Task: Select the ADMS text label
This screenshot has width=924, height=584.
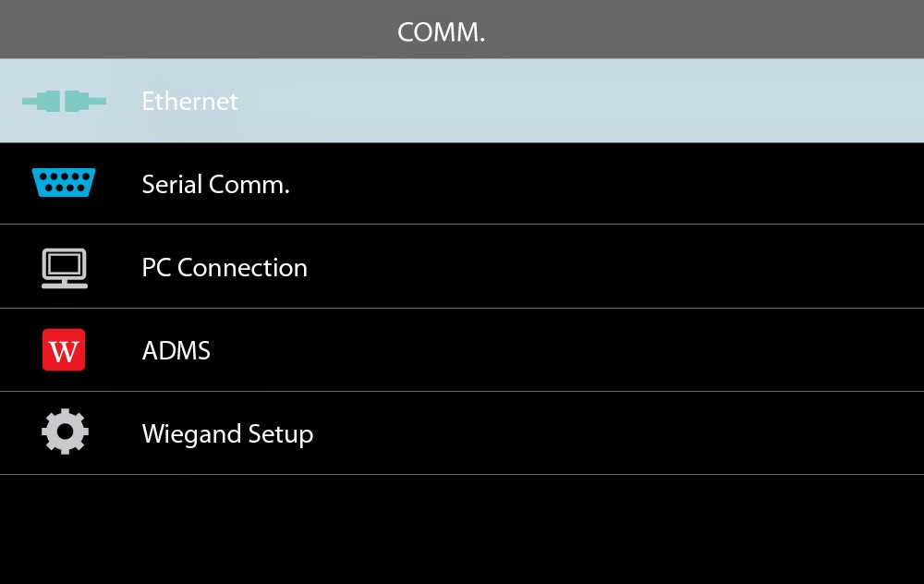Action: [176, 351]
